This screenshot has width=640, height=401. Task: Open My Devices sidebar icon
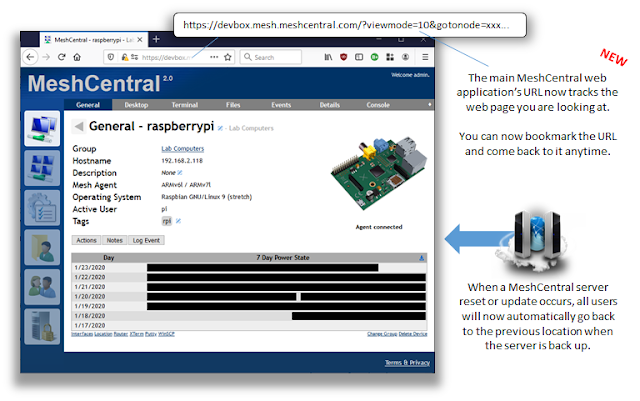(x=42, y=129)
